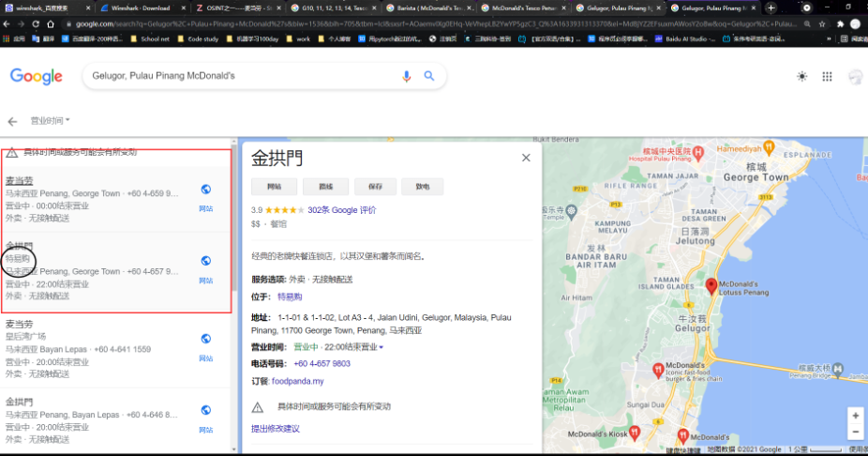This screenshot has height=456, width=868.
Task: Click the browser back arrow
Action: point(6,24)
